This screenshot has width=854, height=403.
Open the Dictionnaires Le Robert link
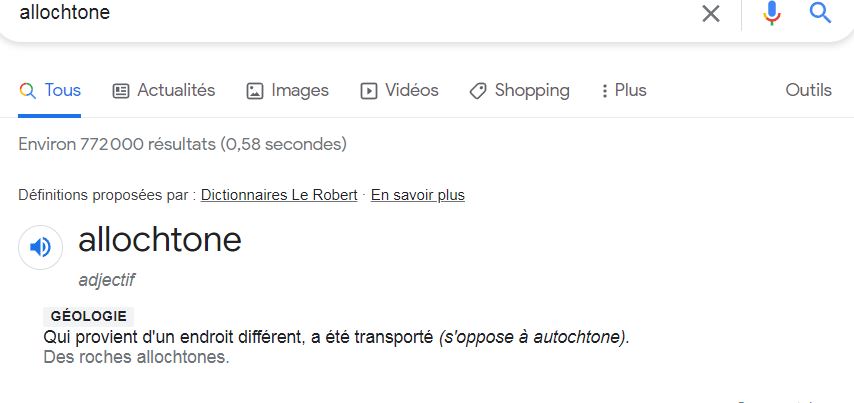pos(279,195)
